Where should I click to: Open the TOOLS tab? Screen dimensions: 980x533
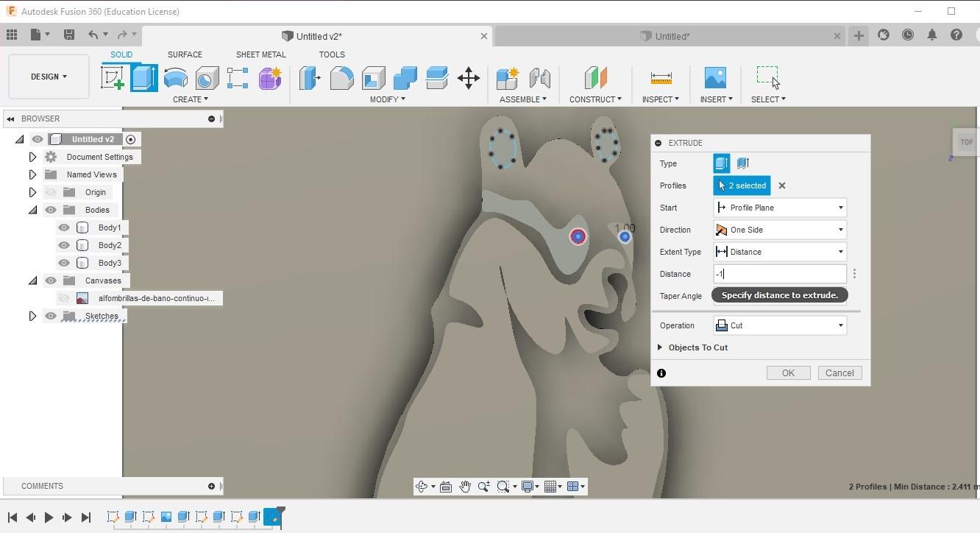332,54
